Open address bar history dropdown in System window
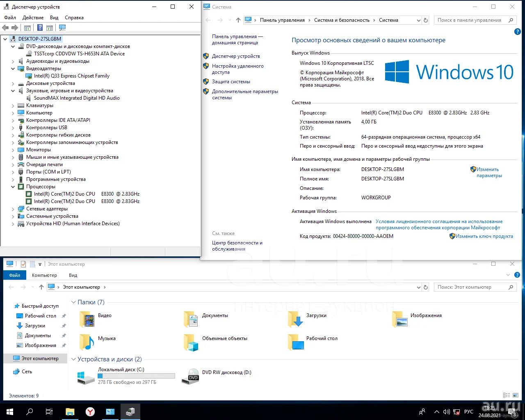This screenshot has height=420, width=525. tap(418, 20)
